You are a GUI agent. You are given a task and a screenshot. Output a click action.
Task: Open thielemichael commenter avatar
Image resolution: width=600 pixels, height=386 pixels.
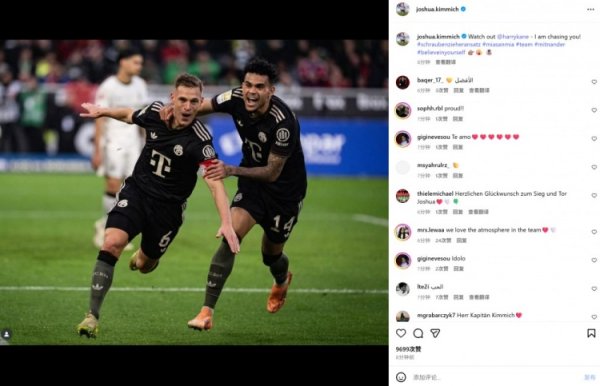(403, 196)
